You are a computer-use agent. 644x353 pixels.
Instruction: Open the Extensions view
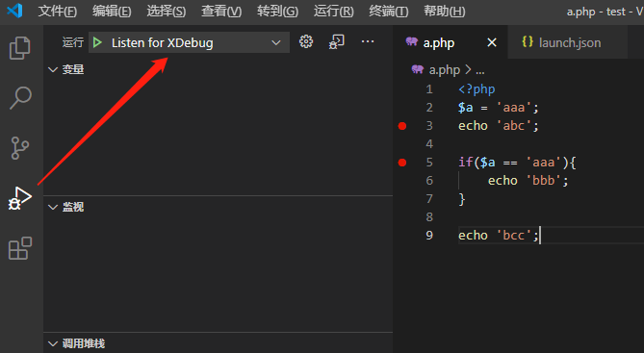click(20, 248)
